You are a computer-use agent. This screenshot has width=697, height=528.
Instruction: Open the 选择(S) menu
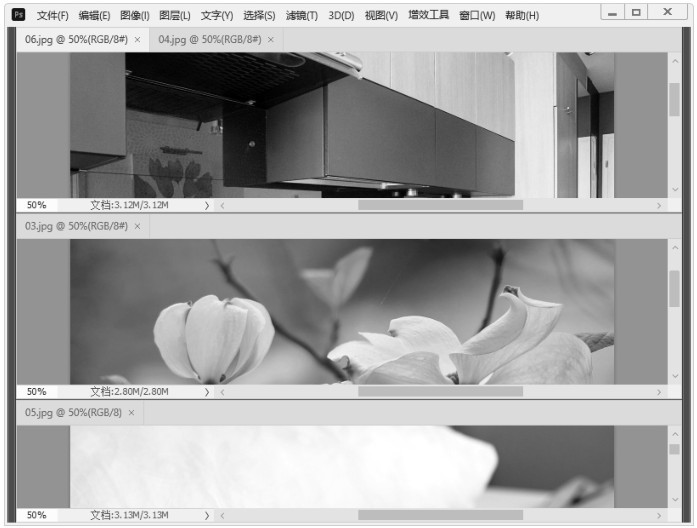[x=259, y=16]
